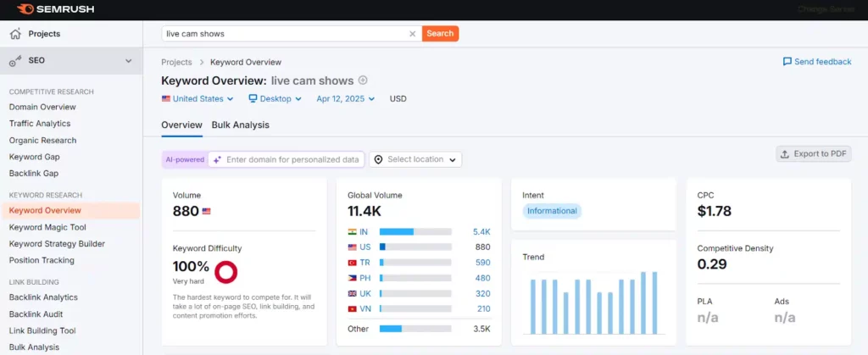This screenshot has height=355, width=868.
Task: Click the 5.4K volume value for IN
Action: pyautogui.click(x=481, y=231)
